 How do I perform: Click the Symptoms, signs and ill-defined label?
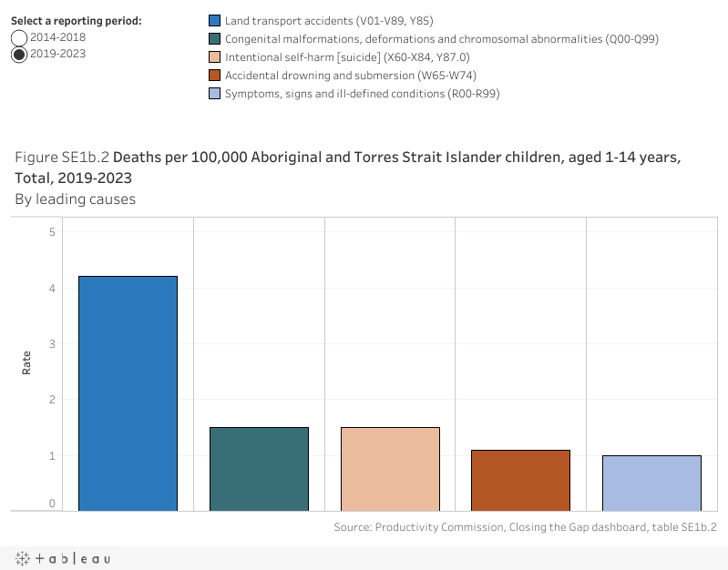(362, 94)
